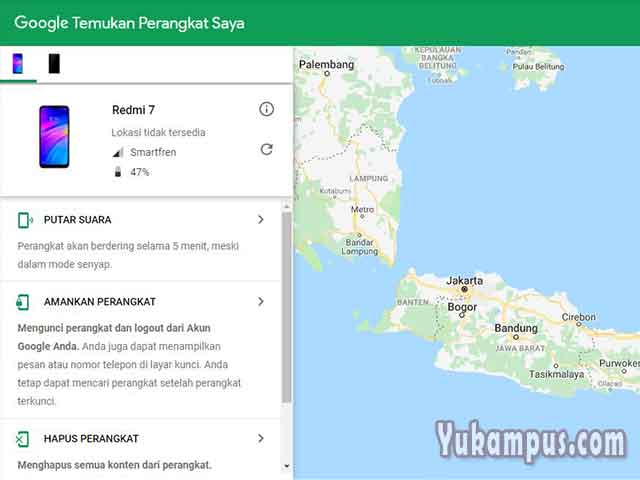Switch to the black phone device tab

point(54,64)
